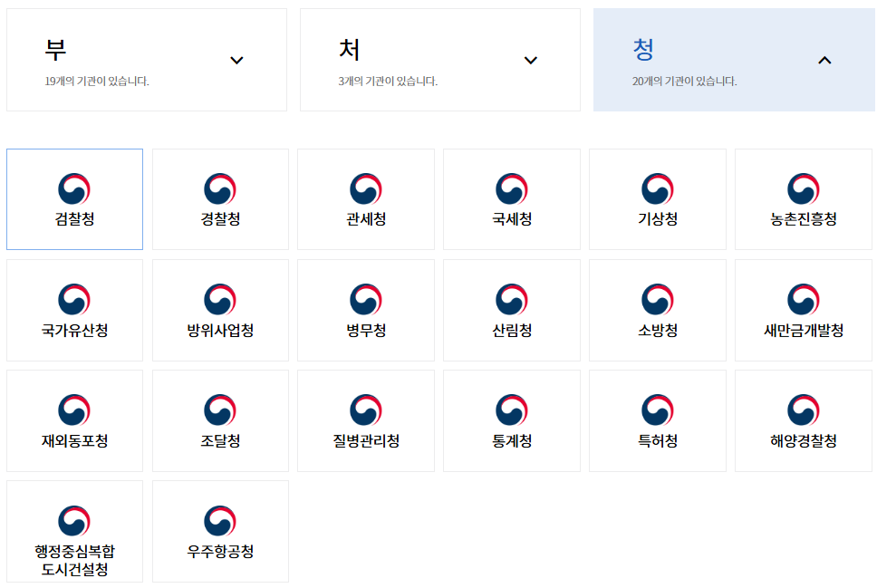Click the 우주항공청 emblem icon

pyautogui.click(x=220, y=522)
